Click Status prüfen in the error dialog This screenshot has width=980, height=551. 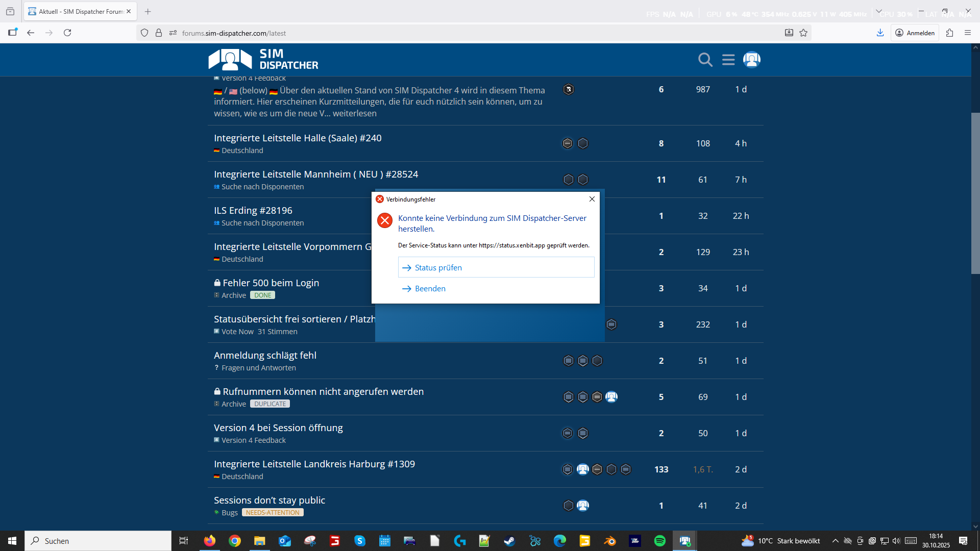(496, 267)
